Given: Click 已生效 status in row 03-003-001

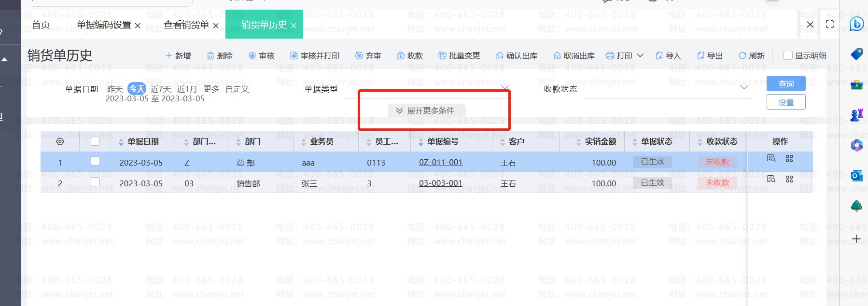Looking at the screenshot, I should click(x=652, y=183).
